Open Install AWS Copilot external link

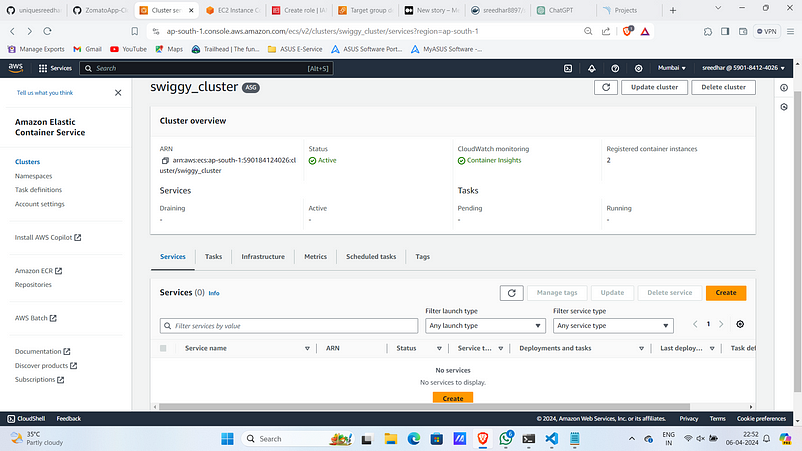point(48,237)
